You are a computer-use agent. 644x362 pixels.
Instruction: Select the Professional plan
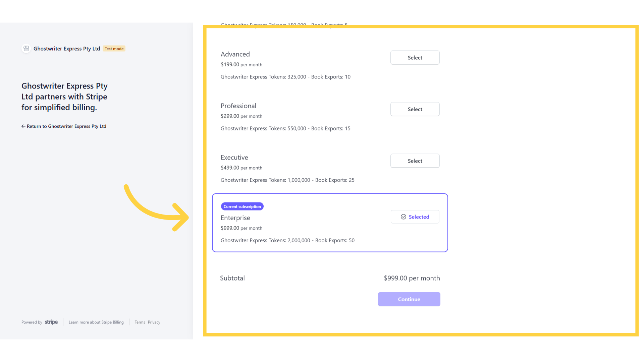pos(415,109)
